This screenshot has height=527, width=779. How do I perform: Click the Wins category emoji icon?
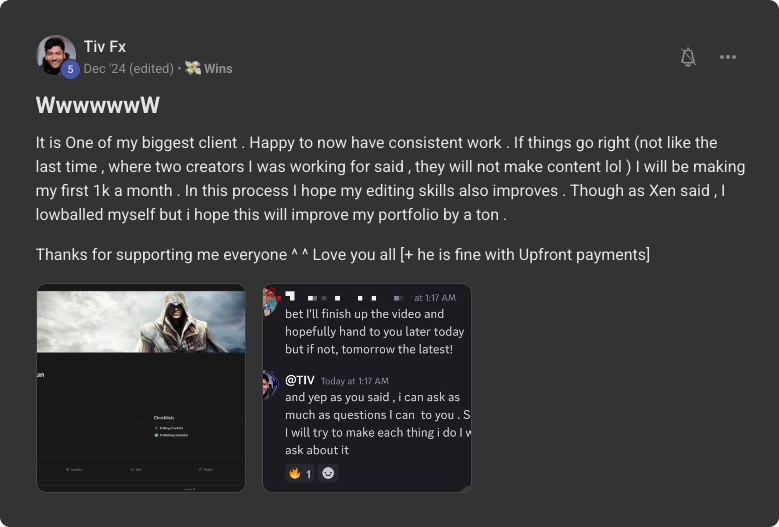(193, 69)
